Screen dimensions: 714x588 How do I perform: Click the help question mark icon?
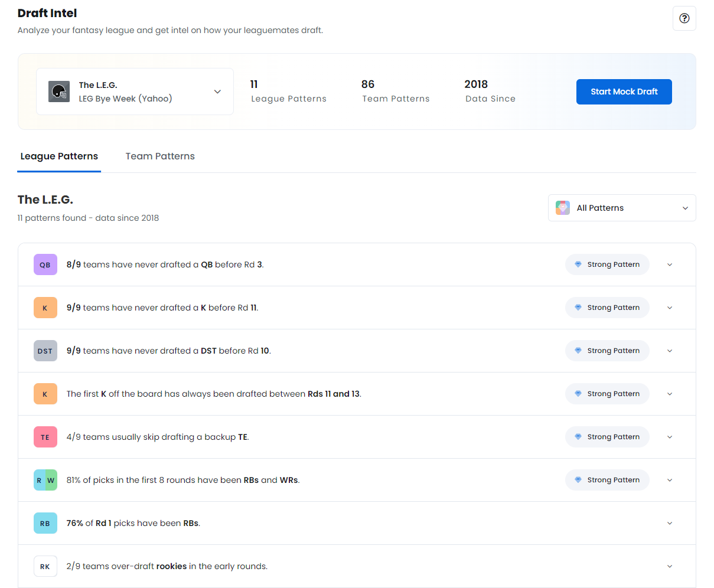click(684, 18)
